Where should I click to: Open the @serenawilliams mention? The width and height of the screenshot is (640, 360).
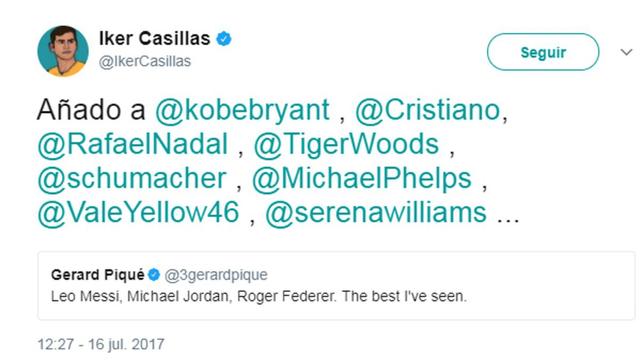pyautogui.click(x=376, y=213)
